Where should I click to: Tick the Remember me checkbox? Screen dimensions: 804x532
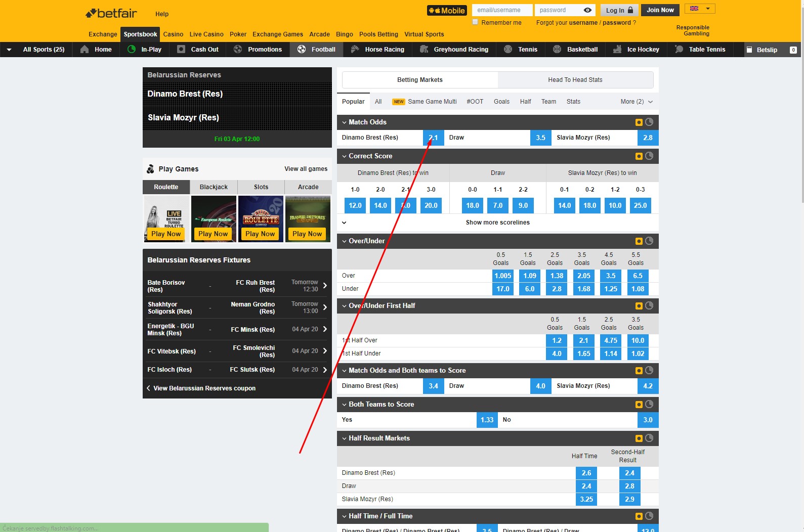pos(475,22)
